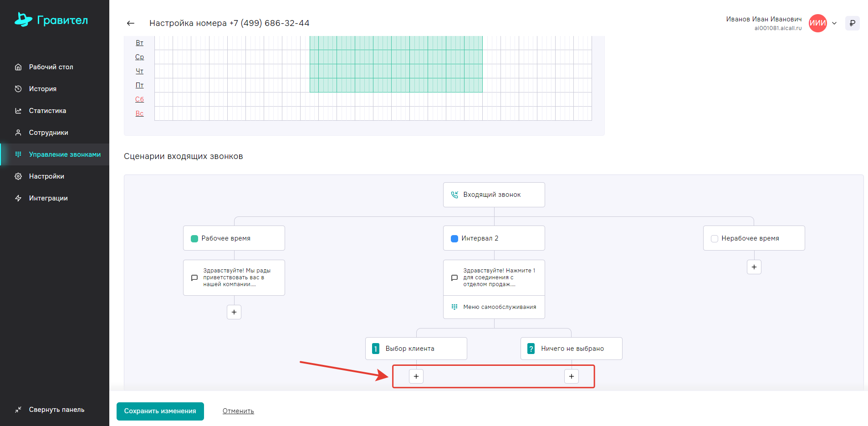Open Сотрудники section in sidebar

coord(48,133)
